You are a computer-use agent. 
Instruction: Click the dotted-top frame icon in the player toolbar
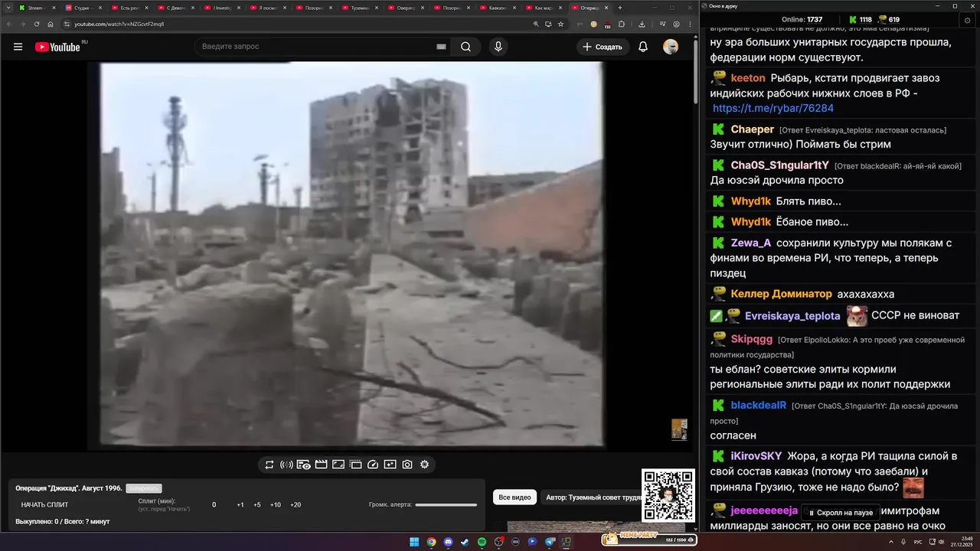(x=355, y=465)
